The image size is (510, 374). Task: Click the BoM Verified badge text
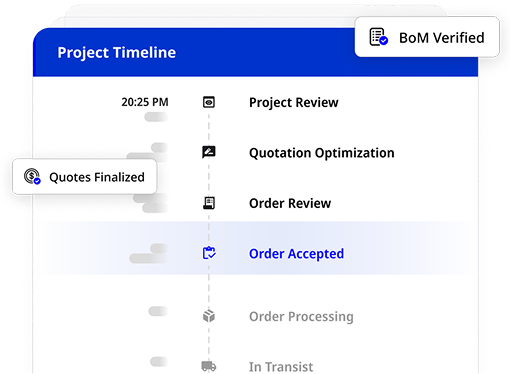pos(442,38)
